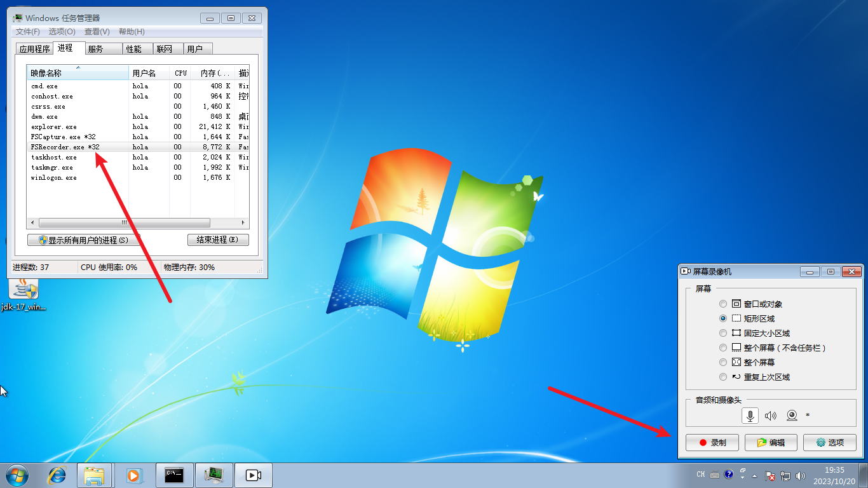
Task: Expand hidden icons in the system tray
Action: pyautogui.click(x=754, y=475)
